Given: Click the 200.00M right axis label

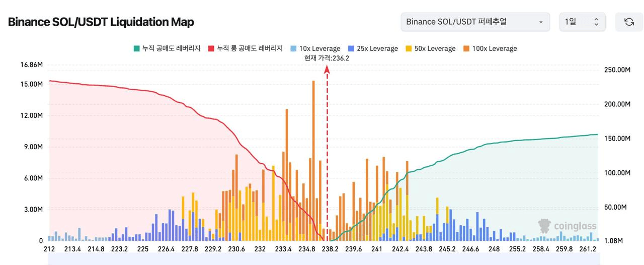Looking at the screenshot, I should click(x=617, y=104).
